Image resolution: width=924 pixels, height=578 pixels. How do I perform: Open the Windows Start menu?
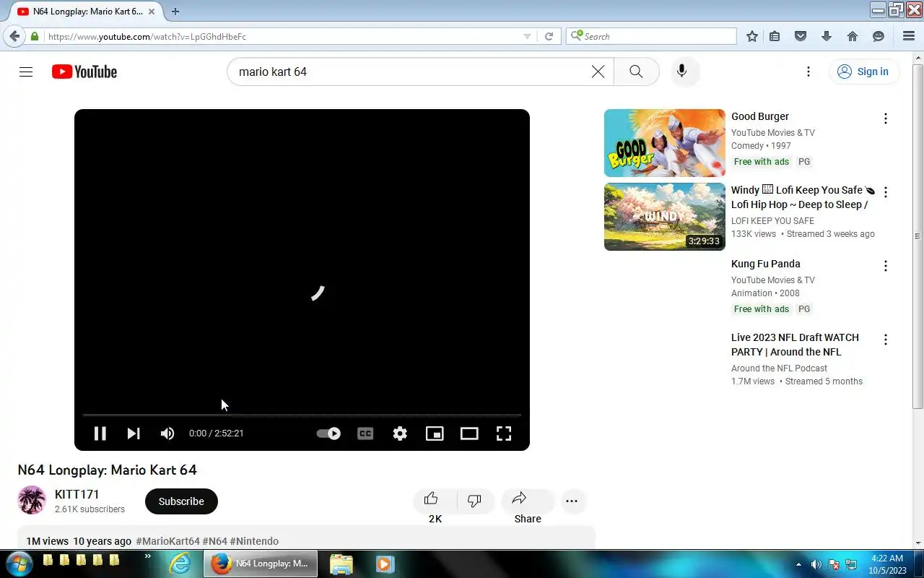[19, 564]
